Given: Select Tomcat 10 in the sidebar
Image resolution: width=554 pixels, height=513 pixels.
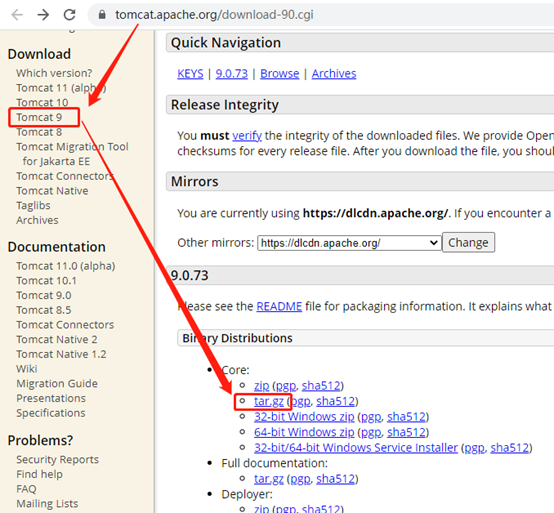Looking at the screenshot, I should [x=42, y=102].
